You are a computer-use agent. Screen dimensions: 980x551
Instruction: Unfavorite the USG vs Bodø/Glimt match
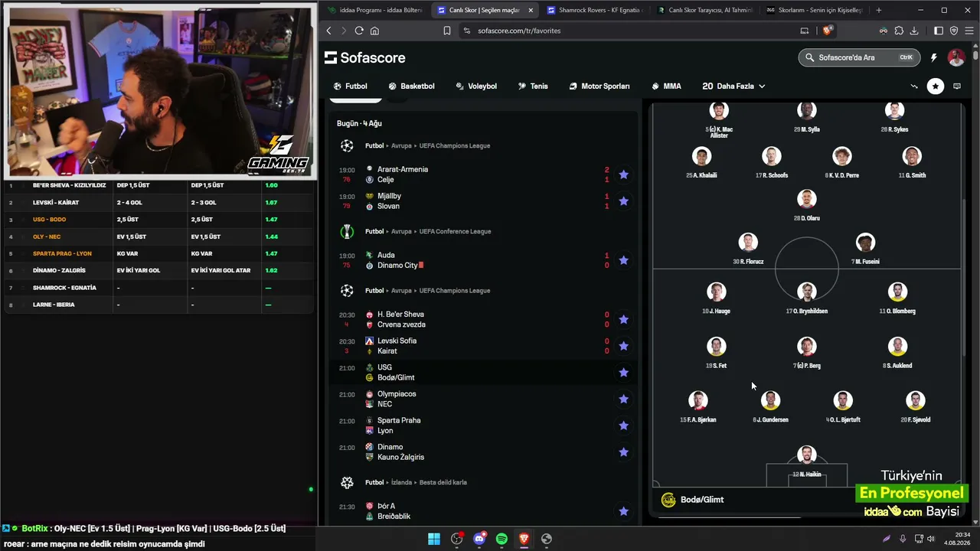coord(623,373)
